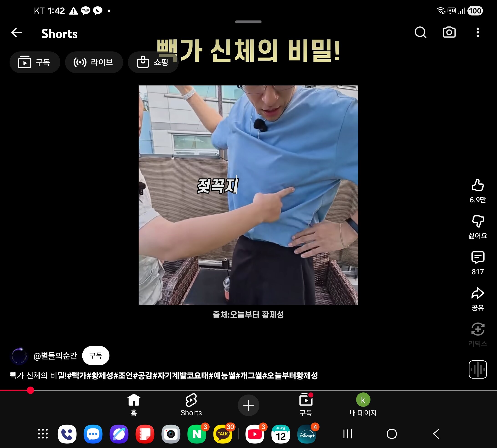Click the red video progress scrubber
This screenshot has height=448, width=497.
tap(30, 390)
